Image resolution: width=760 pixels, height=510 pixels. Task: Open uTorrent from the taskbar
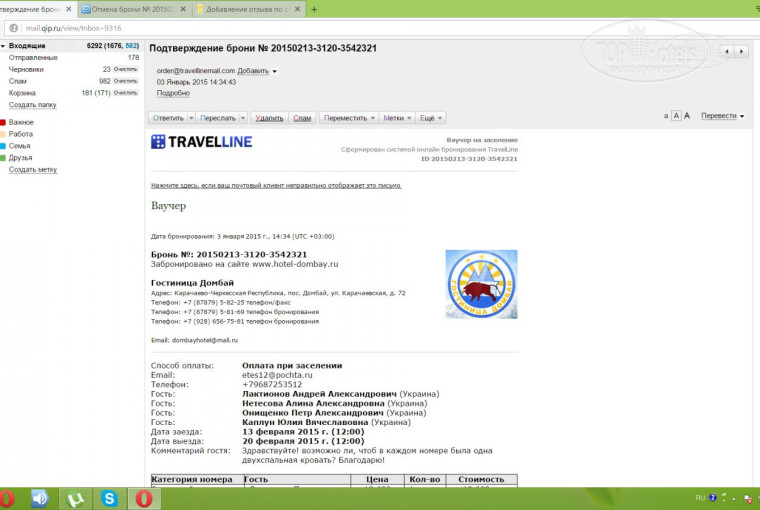75,497
